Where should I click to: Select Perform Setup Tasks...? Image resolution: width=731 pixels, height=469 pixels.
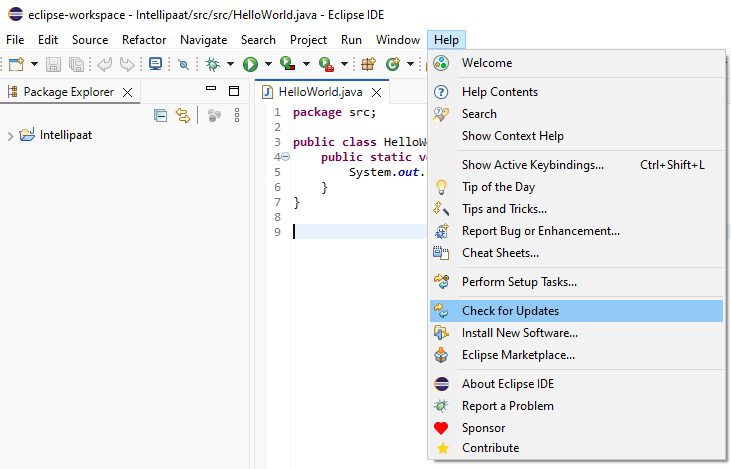576,282
